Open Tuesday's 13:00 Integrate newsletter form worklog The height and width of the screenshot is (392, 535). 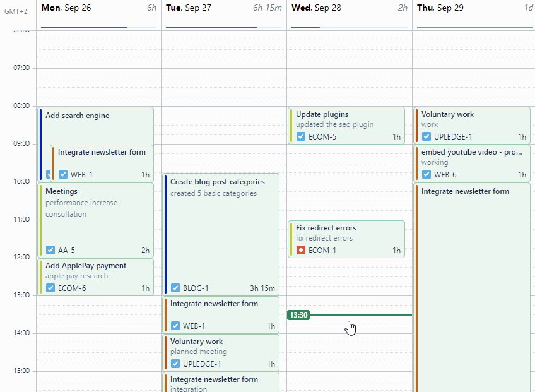coord(221,315)
